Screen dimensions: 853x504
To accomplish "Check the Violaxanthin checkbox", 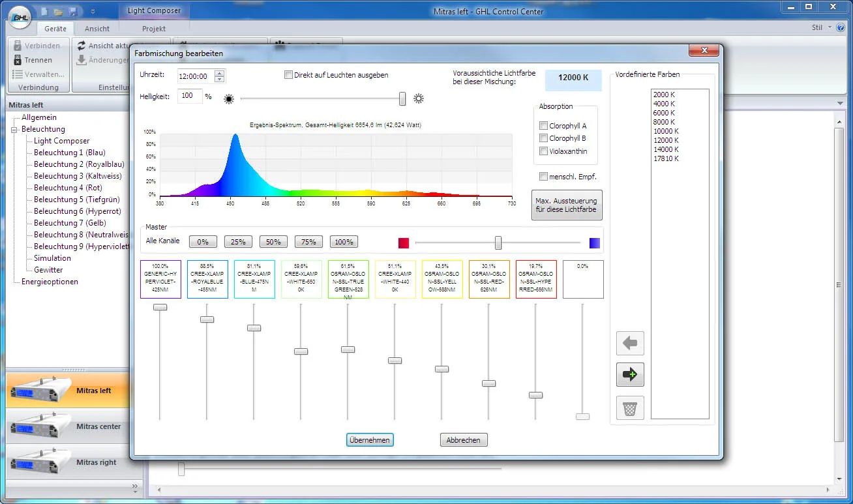I will pyautogui.click(x=543, y=151).
